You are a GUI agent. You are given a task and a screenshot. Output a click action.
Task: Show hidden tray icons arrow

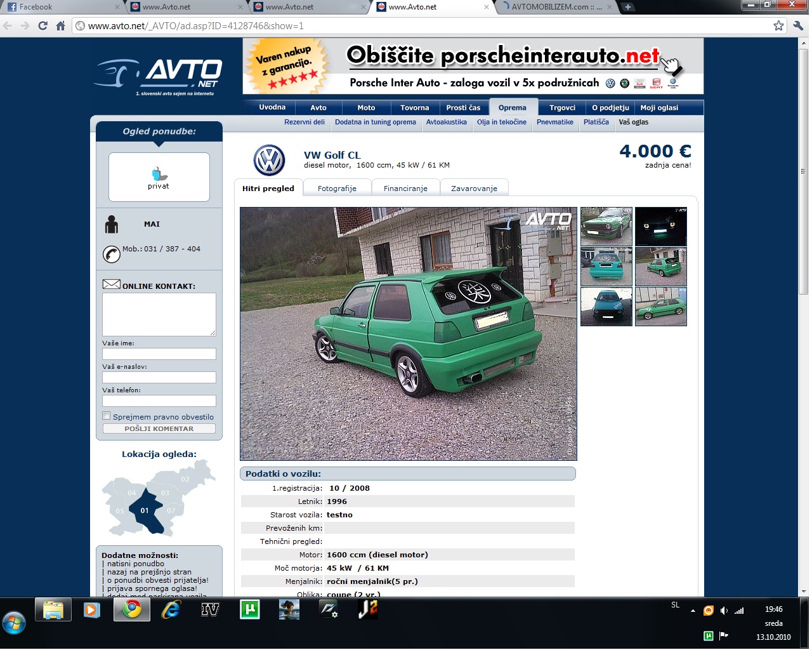click(693, 611)
